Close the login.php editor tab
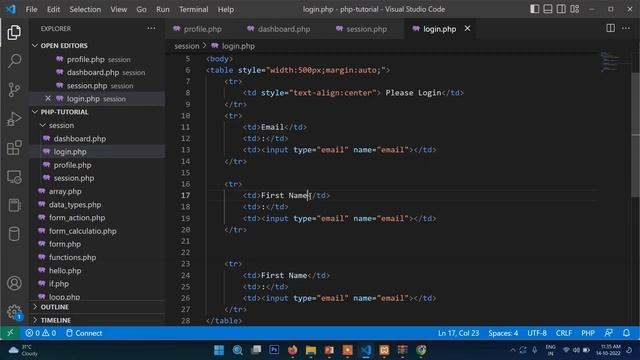This screenshot has width=640, height=360. pyautogui.click(x=467, y=29)
